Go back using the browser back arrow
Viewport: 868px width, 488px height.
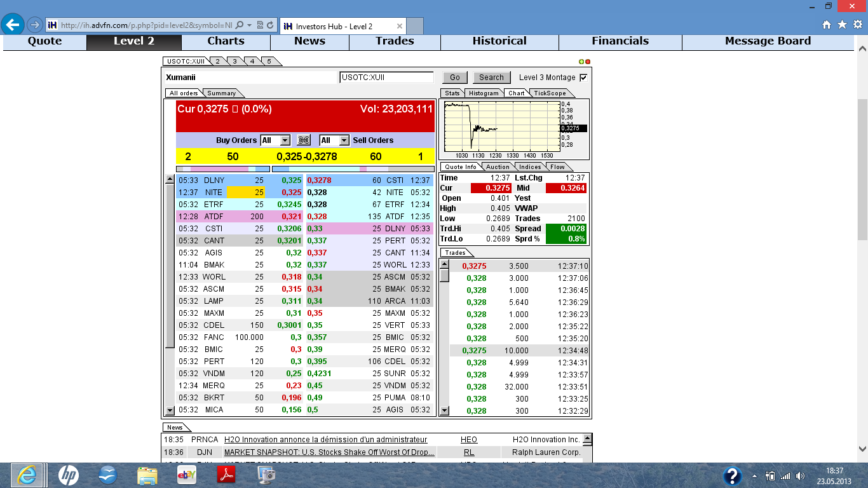tap(13, 25)
